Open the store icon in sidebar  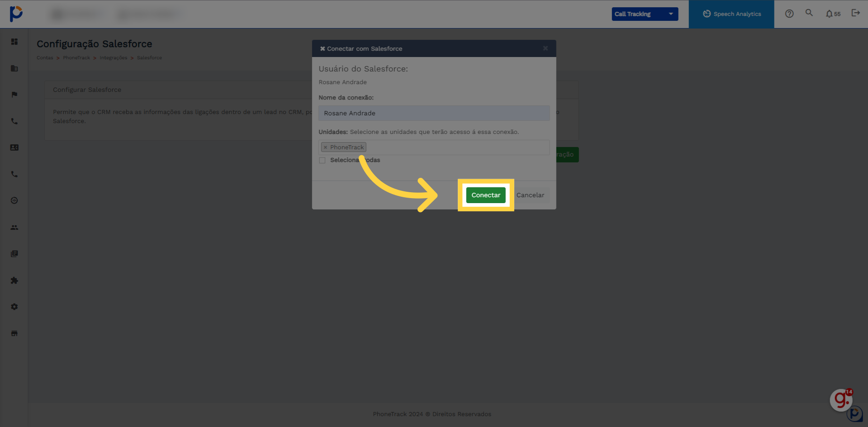click(x=14, y=333)
